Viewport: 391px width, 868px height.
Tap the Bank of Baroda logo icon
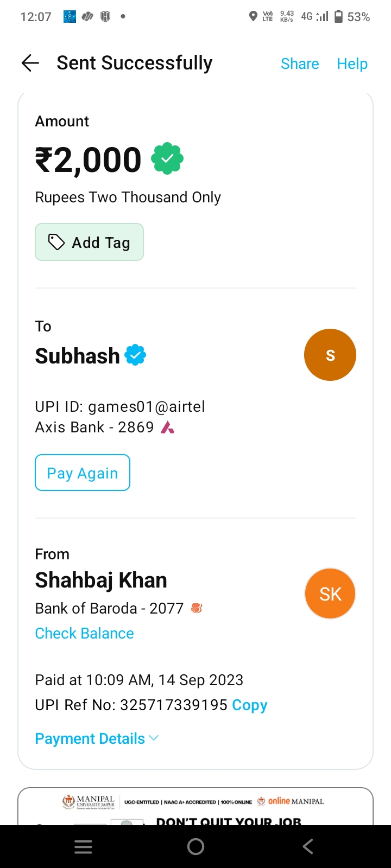click(197, 609)
